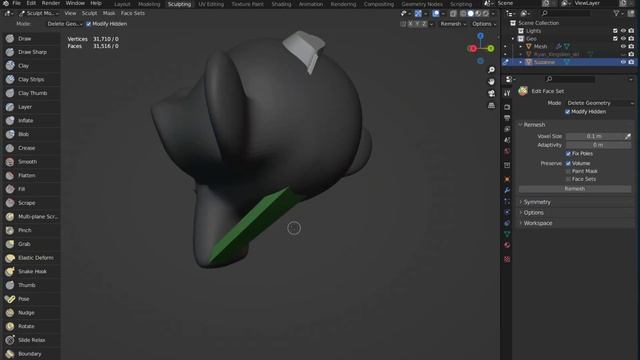The width and height of the screenshot is (640, 360).
Task: Select the Thumb brush
Action: [32, 285]
